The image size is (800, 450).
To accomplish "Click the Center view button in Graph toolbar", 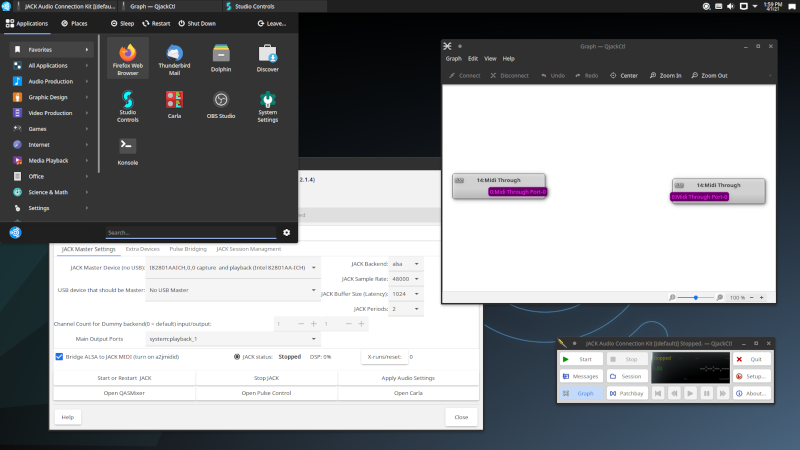I will click(x=623, y=75).
